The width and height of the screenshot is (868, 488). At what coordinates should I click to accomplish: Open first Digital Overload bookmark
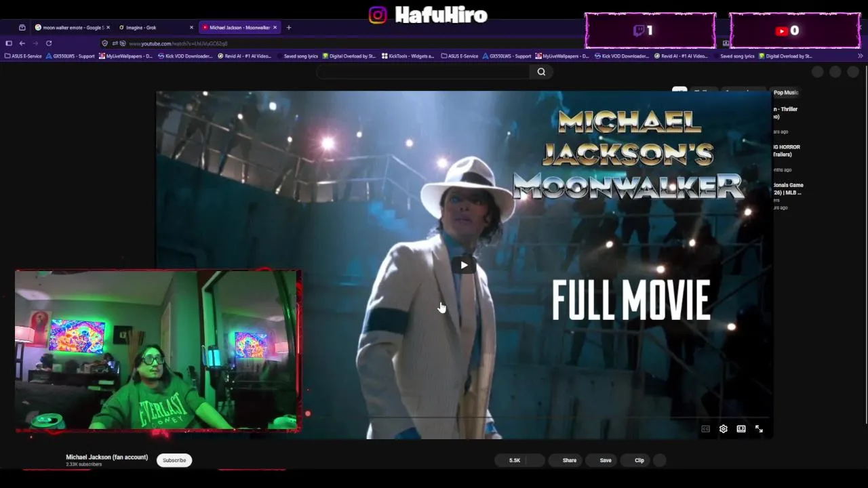tap(349, 56)
